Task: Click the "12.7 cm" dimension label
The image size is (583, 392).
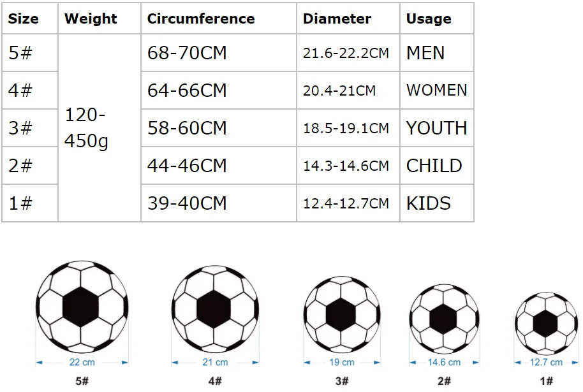Action: [547, 363]
